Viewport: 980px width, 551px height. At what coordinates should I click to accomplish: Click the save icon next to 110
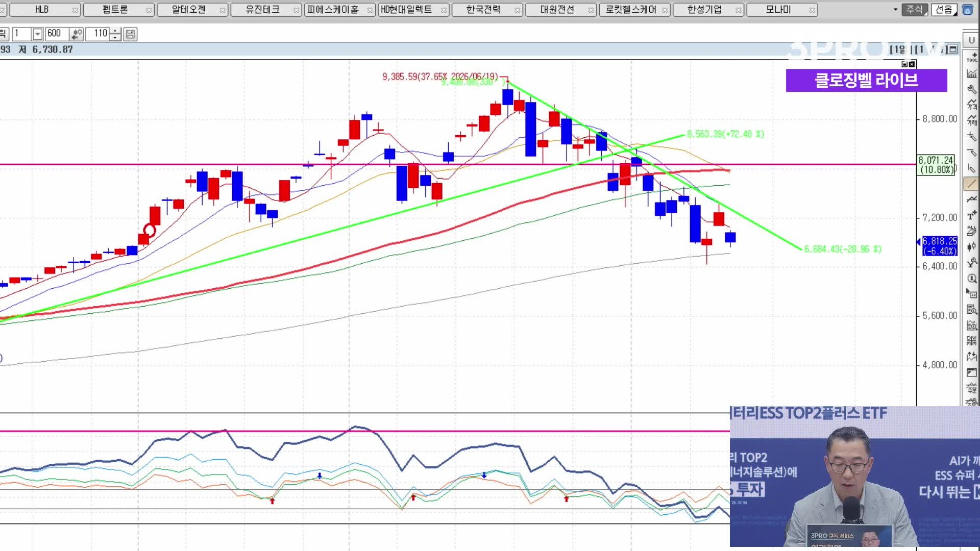(130, 34)
